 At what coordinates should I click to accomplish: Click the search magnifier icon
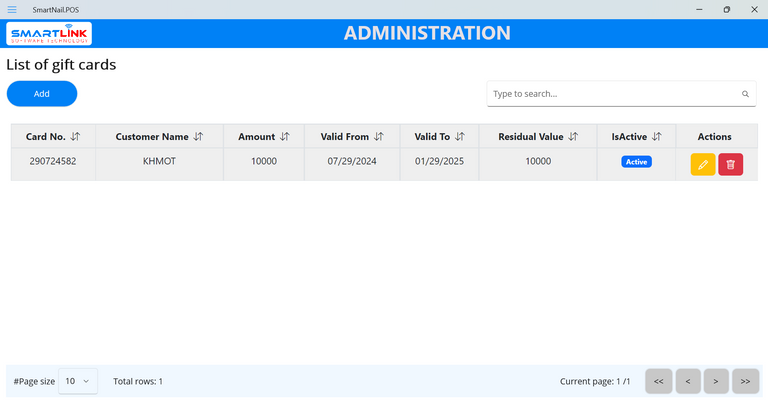tap(745, 94)
